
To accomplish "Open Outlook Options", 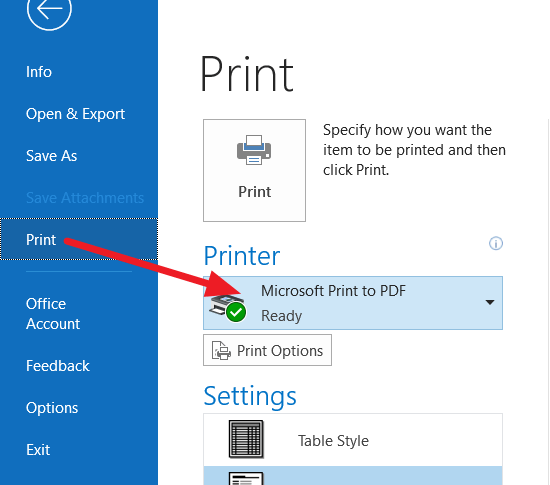I will (x=52, y=408).
